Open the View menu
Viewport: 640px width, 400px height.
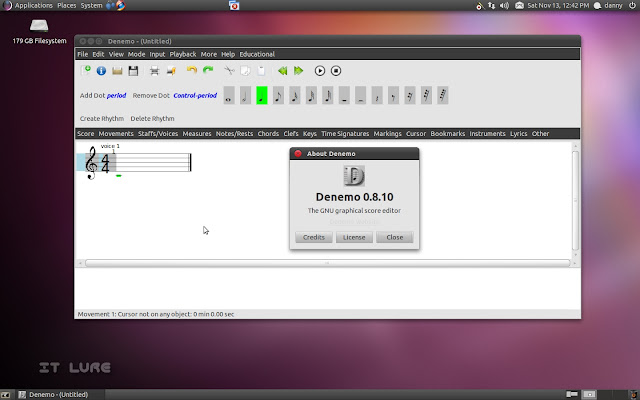click(x=116, y=54)
